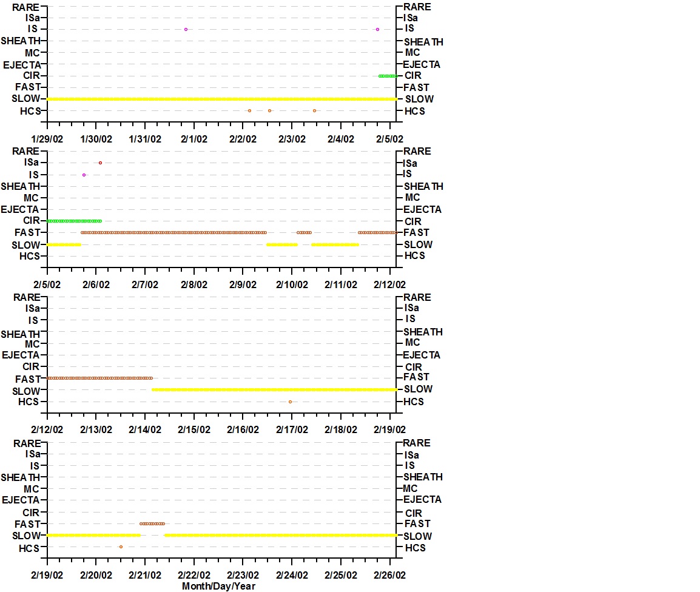The image size is (700, 592).
Task: Click the FAST segment from 2/12/02 to 2/14/02
Action: (x=99, y=378)
